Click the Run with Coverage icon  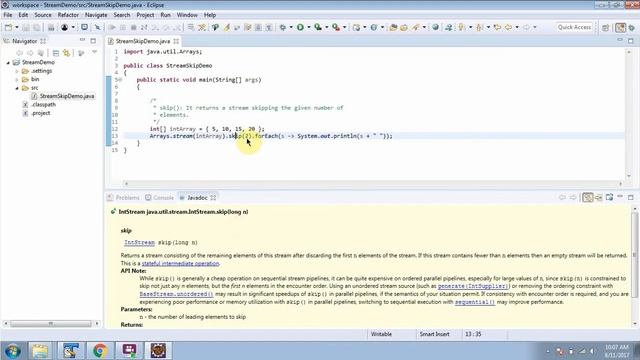pyautogui.click(x=318, y=27)
